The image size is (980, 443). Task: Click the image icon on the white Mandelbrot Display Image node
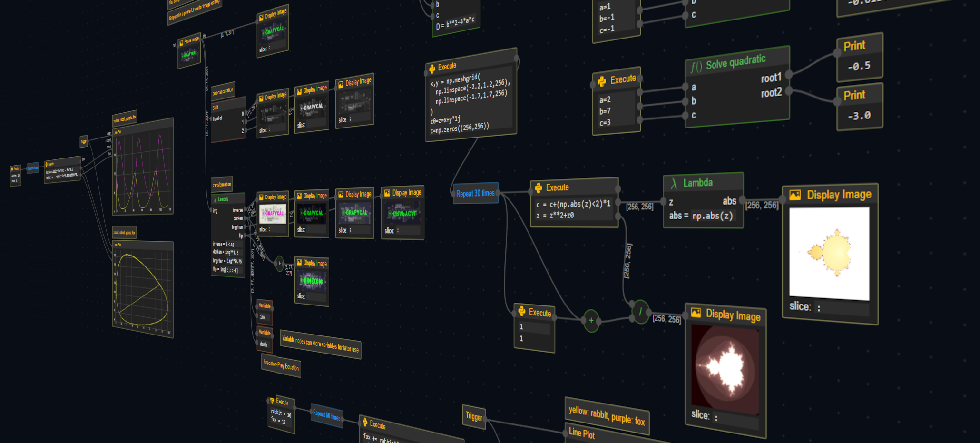(x=795, y=195)
